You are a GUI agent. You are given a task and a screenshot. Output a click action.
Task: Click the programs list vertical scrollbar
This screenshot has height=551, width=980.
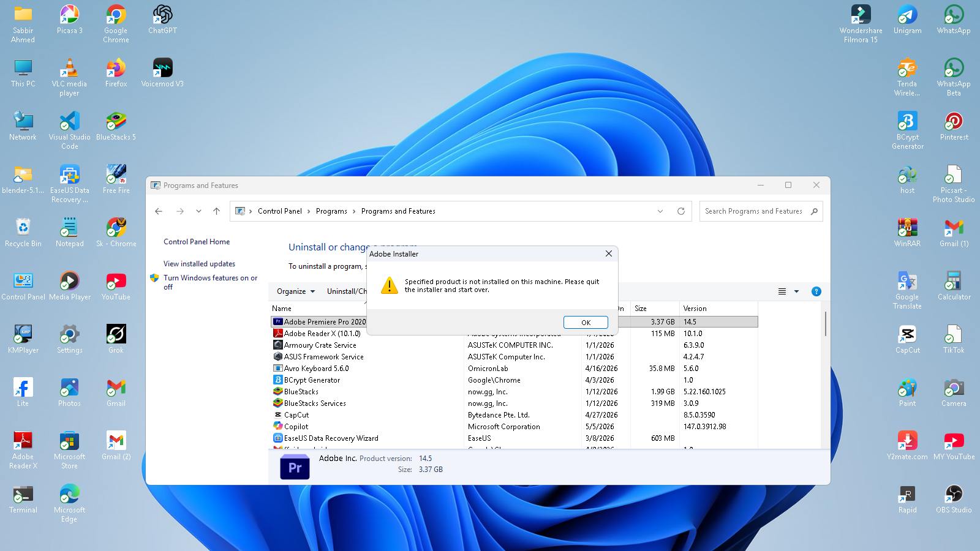826,323
